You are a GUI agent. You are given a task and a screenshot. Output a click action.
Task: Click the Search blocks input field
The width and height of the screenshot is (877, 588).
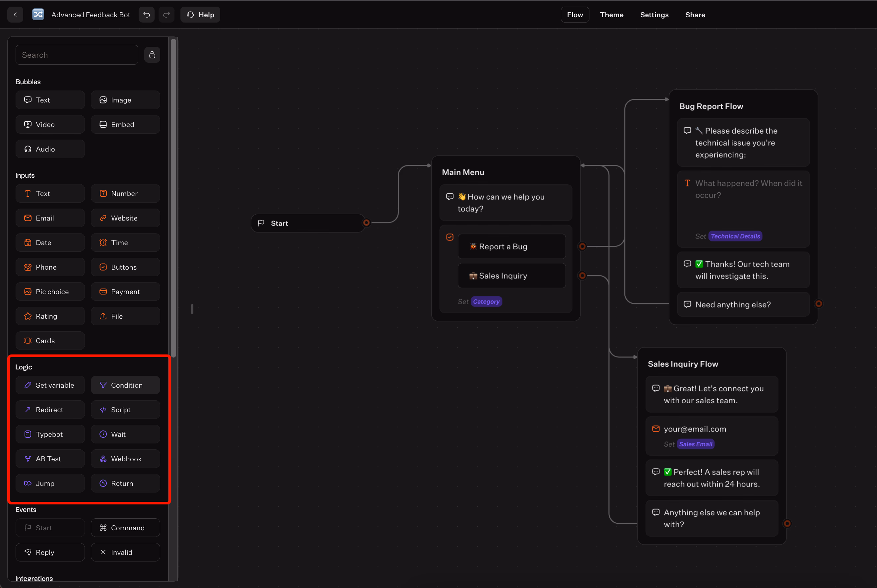click(x=77, y=55)
